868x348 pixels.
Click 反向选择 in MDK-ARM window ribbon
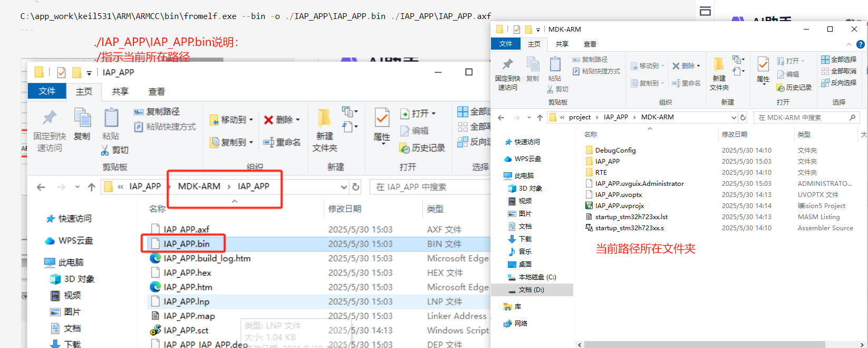point(839,83)
